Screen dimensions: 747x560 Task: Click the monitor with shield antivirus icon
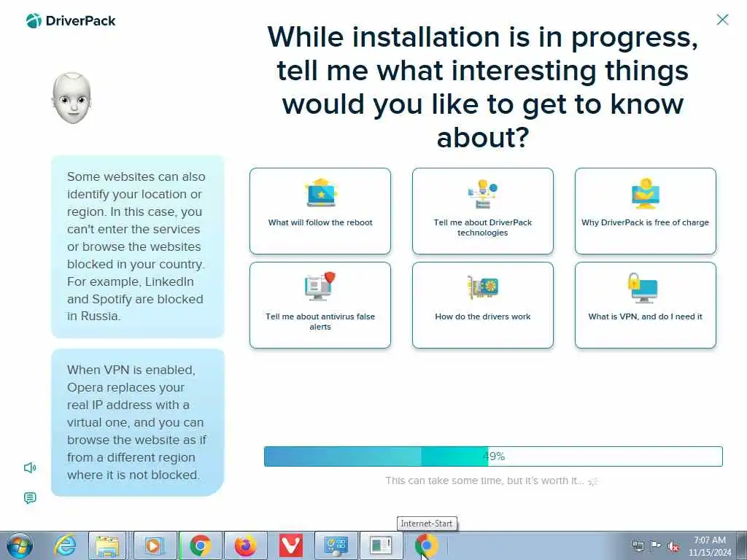(x=320, y=286)
